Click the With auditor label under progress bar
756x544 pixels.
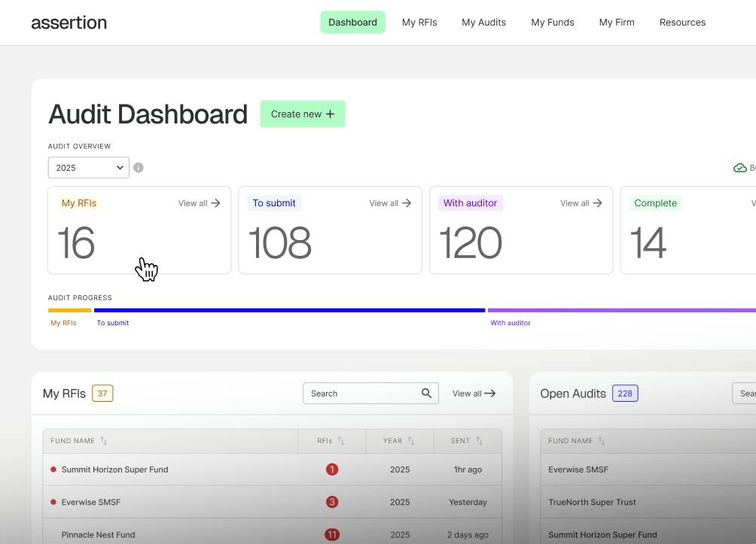[511, 323]
